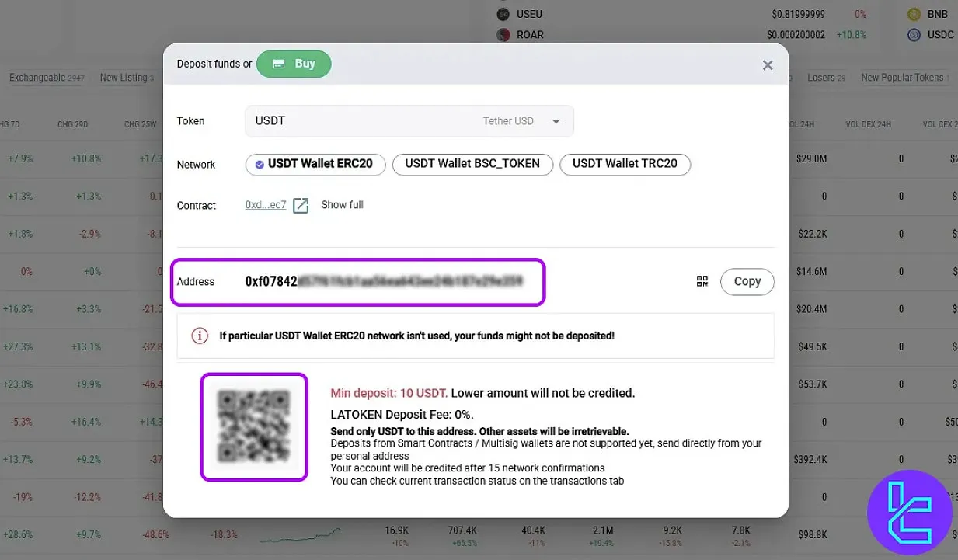Close the deposit funds dialog
The height and width of the screenshot is (560, 958).
pos(768,65)
